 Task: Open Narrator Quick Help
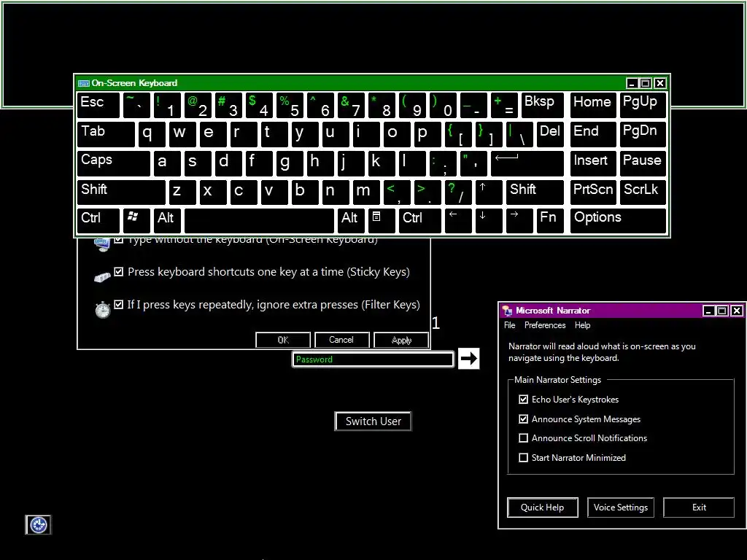click(x=542, y=507)
